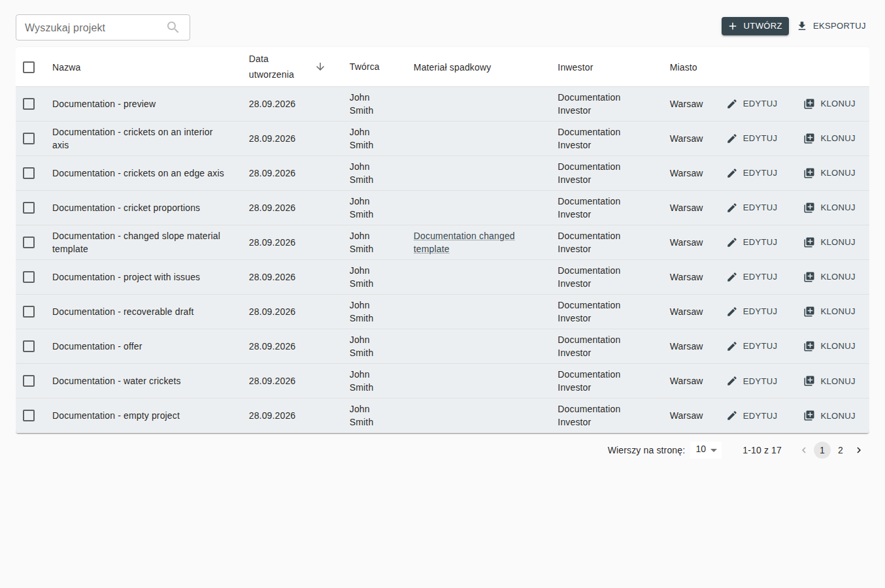Select checkbox for Documentation - preview
Image resolution: width=885 pixels, height=588 pixels.
pos(29,104)
